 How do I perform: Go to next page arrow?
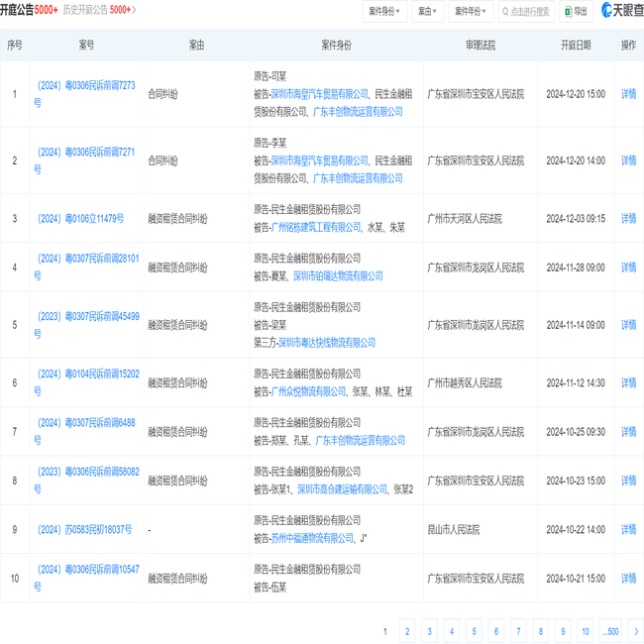(636, 631)
